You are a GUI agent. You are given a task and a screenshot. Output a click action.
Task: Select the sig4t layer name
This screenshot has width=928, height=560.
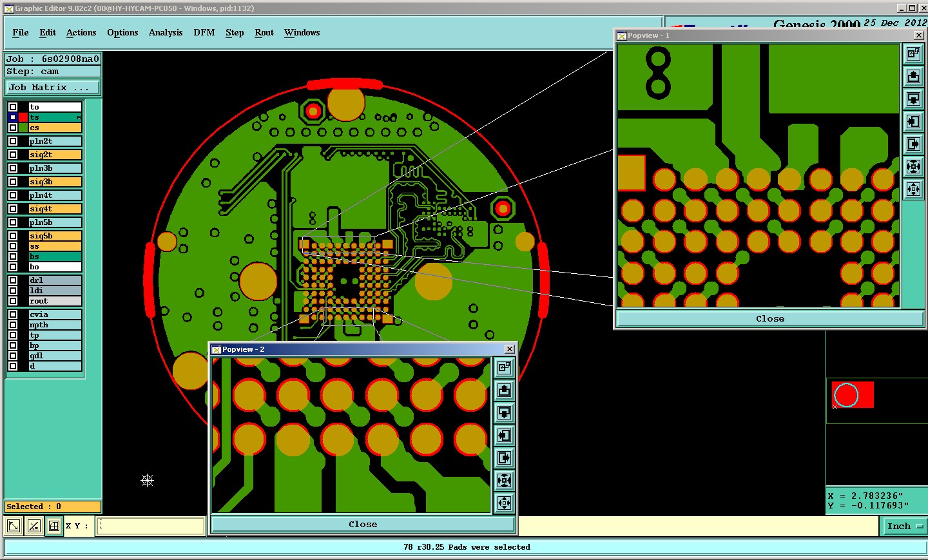[x=55, y=209]
